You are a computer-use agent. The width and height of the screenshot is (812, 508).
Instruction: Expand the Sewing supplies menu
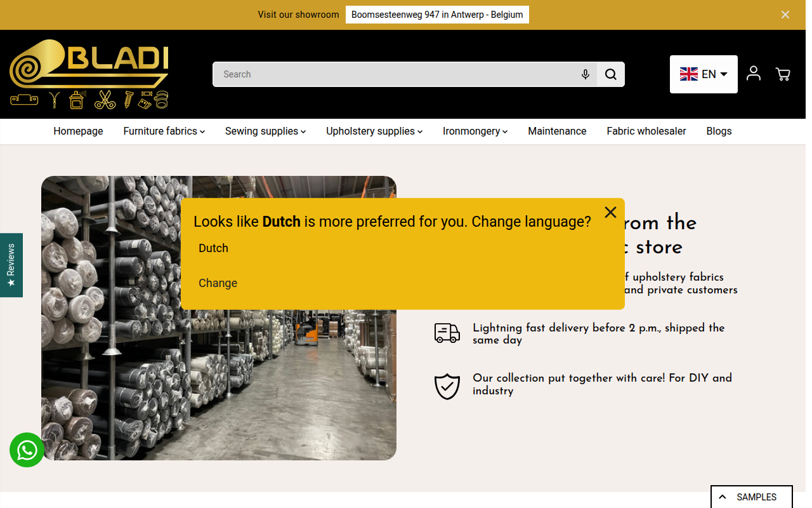[x=265, y=131]
